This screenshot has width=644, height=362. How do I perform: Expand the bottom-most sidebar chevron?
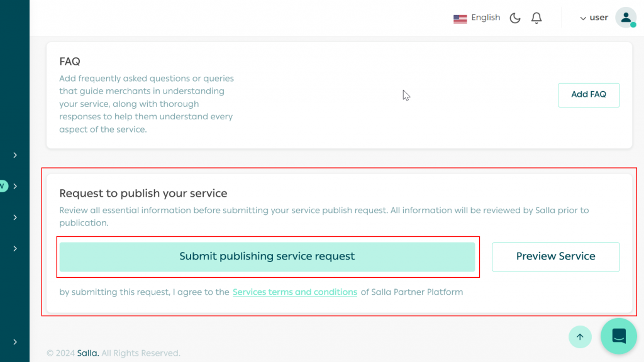pyautogui.click(x=15, y=342)
